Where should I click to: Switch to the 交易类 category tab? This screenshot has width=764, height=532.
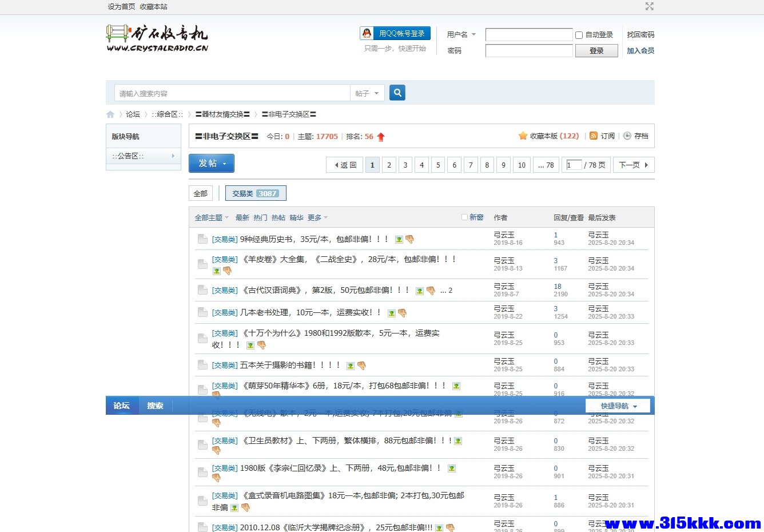(x=256, y=193)
